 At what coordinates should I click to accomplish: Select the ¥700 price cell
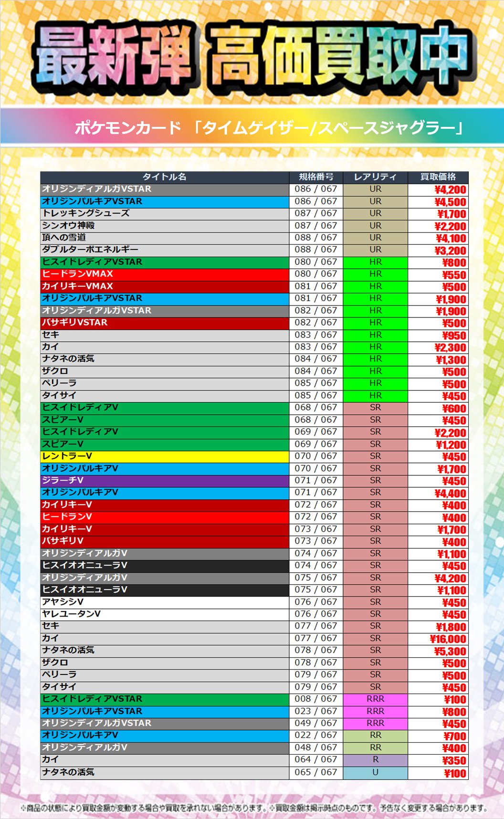point(438,735)
